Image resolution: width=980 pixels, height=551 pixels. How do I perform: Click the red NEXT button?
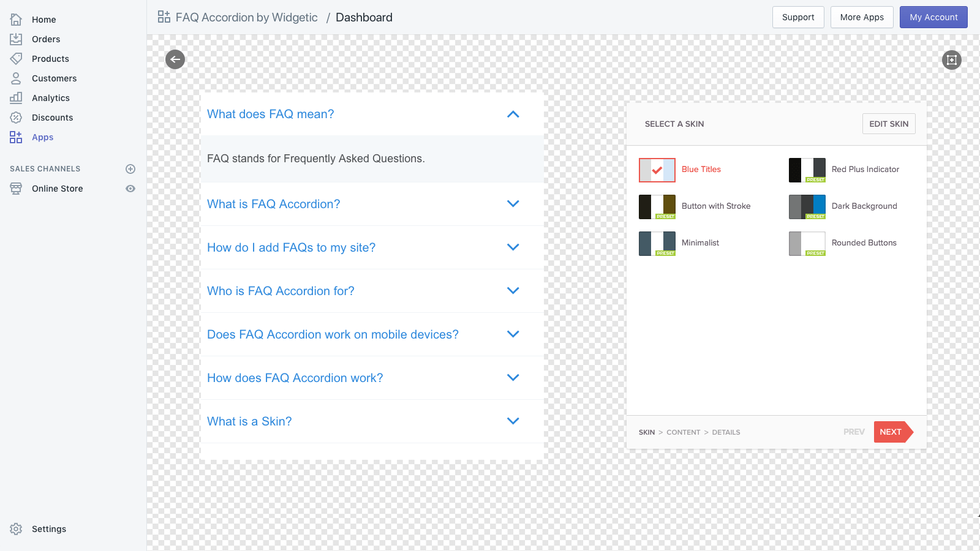pyautogui.click(x=893, y=432)
